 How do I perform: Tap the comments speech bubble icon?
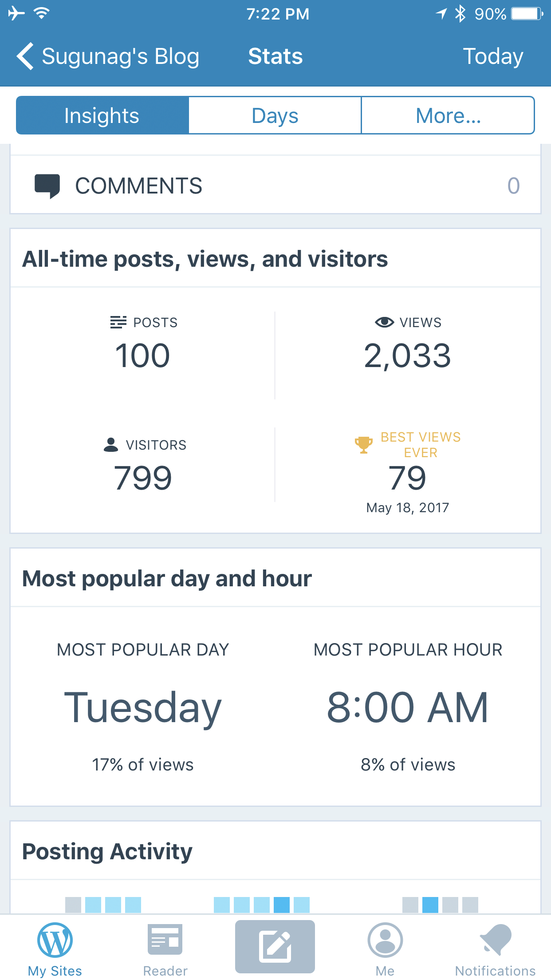(47, 186)
